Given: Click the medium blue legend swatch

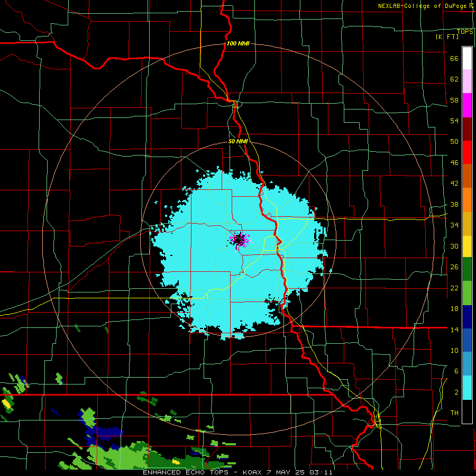Looking at the screenshot, I should (467, 340).
